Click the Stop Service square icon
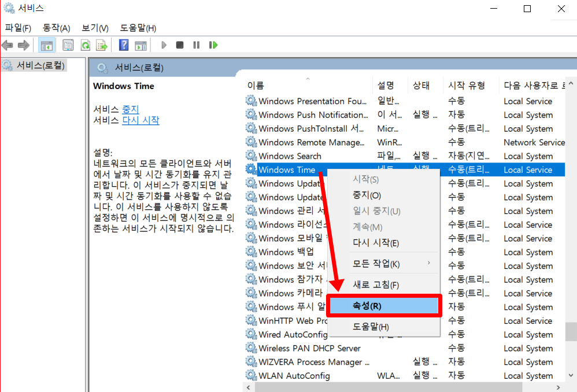577x392 pixels. coord(180,45)
